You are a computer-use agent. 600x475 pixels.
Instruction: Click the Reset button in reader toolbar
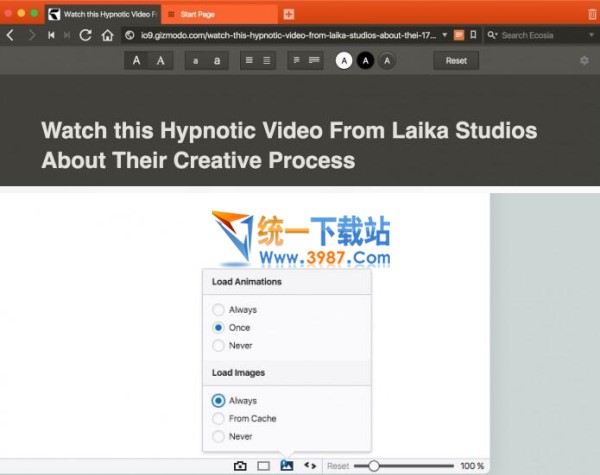(456, 61)
